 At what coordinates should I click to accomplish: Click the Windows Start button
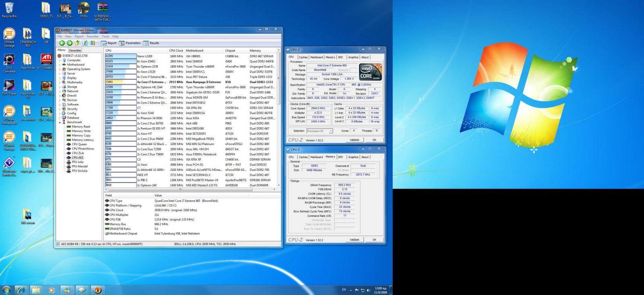coord(6,290)
